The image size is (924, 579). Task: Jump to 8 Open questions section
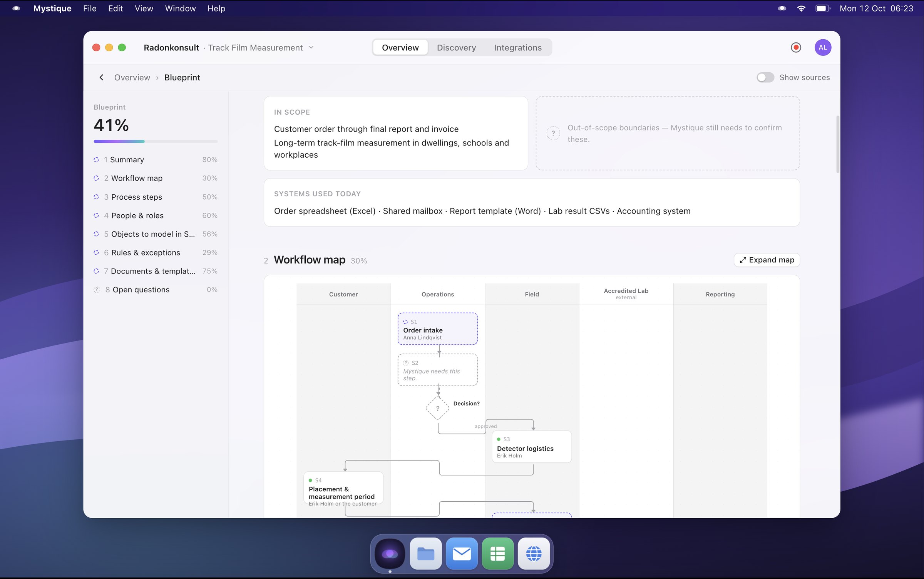pyautogui.click(x=156, y=289)
